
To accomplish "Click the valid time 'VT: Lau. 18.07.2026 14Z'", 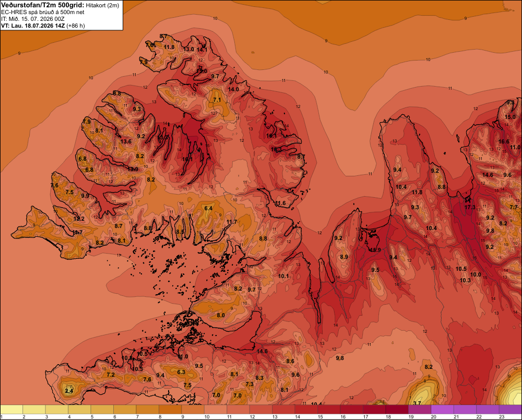I will point(33,26).
